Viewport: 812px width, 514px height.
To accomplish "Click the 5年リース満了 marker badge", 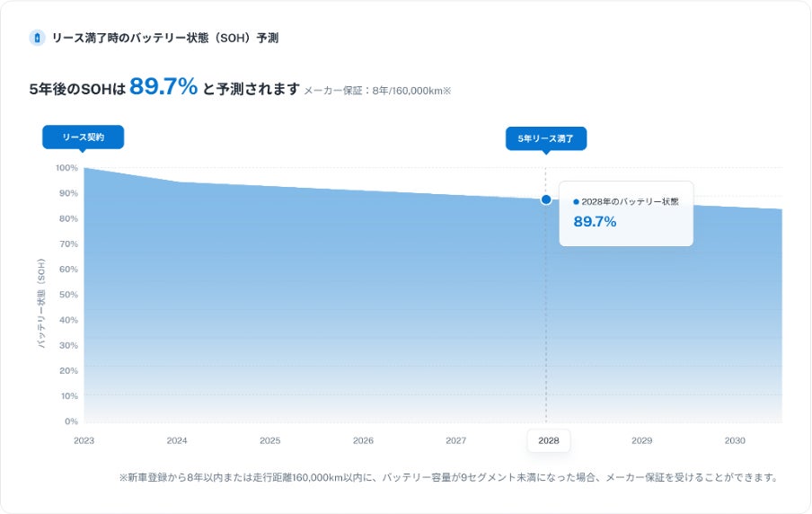I will 545,138.
